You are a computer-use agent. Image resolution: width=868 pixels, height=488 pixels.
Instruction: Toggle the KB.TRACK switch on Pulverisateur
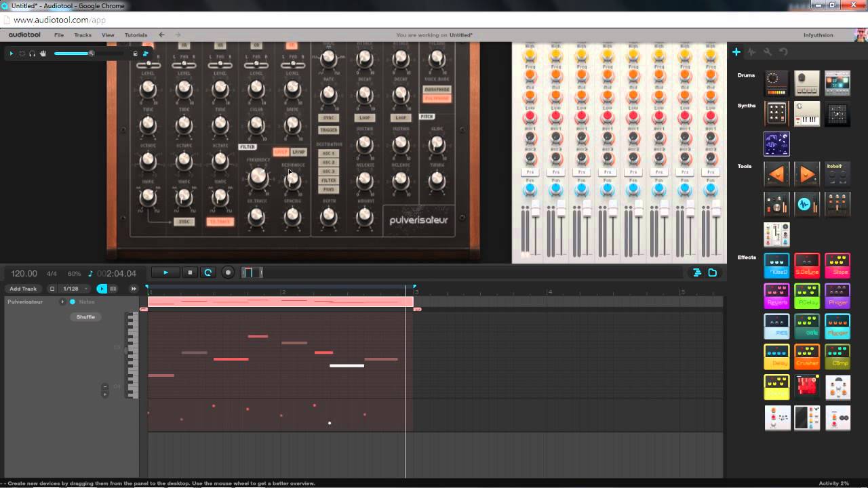[x=220, y=222]
